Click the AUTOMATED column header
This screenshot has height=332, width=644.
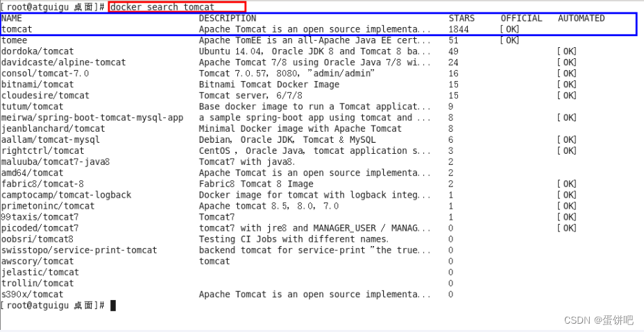tap(581, 19)
